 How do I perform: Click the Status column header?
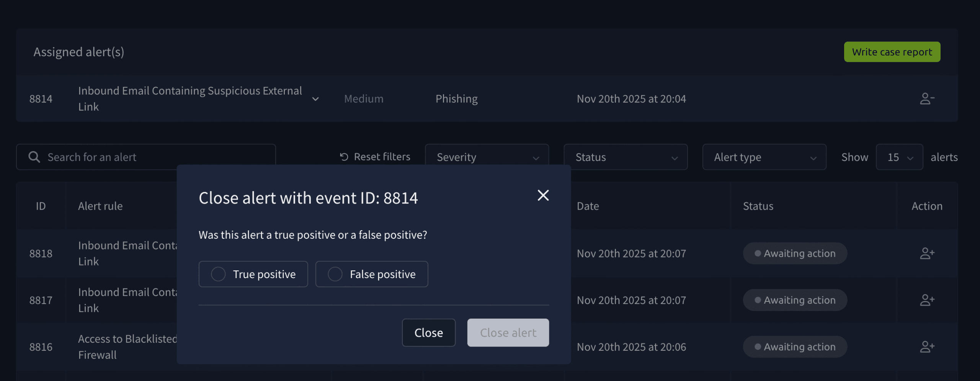coord(758,206)
